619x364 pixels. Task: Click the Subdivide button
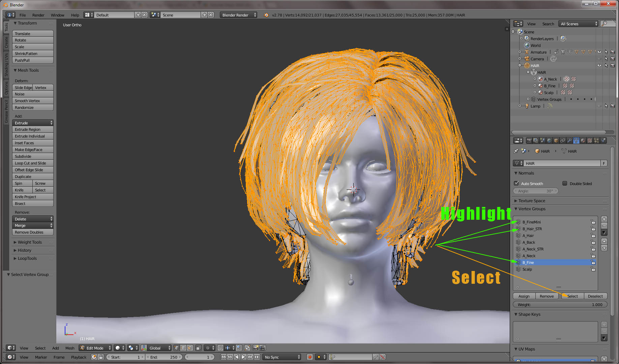click(33, 156)
